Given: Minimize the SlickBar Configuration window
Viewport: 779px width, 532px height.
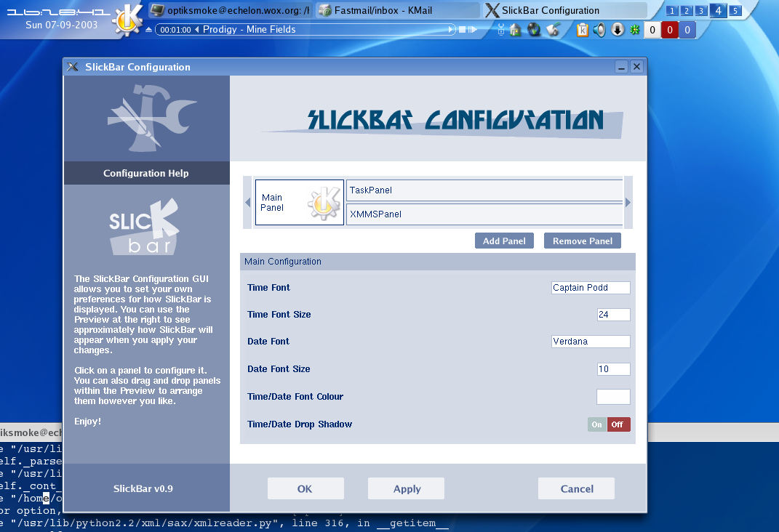Looking at the screenshot, I should pyautogui.click(x=621, y=67).
